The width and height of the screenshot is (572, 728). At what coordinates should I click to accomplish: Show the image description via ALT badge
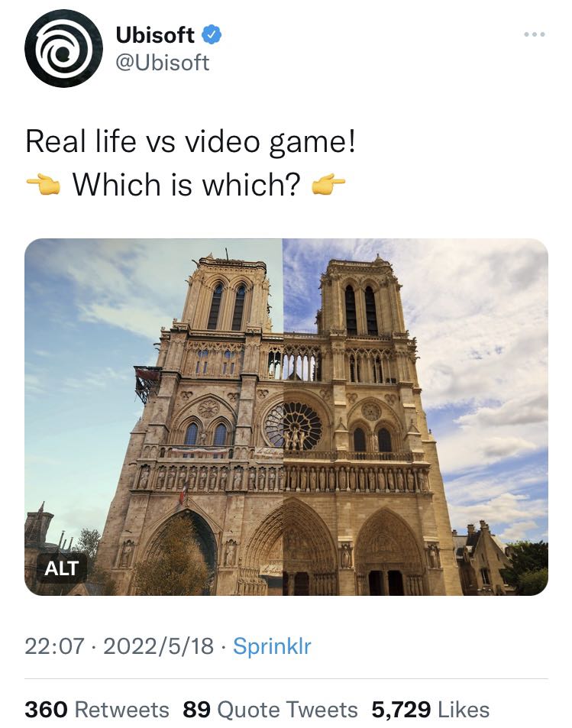click(x=62, y=568)
